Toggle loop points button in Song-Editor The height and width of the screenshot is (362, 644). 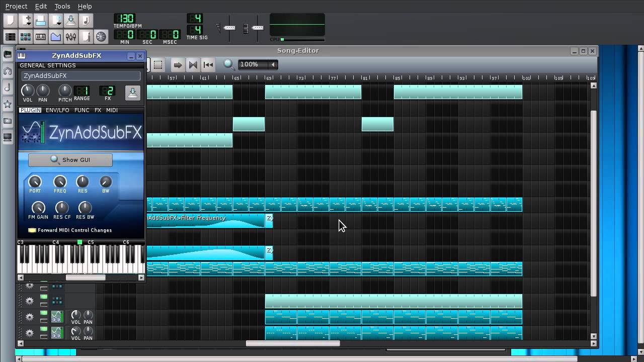point(193,64)
